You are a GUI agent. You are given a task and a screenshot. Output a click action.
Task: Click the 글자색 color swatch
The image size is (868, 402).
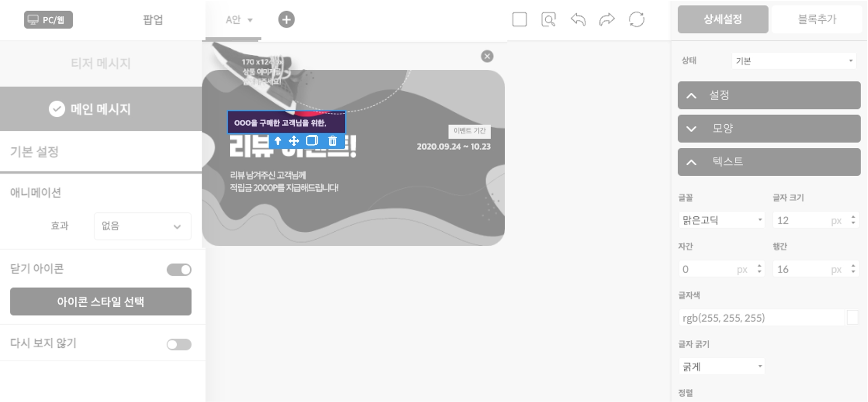[x=852, y=318]
